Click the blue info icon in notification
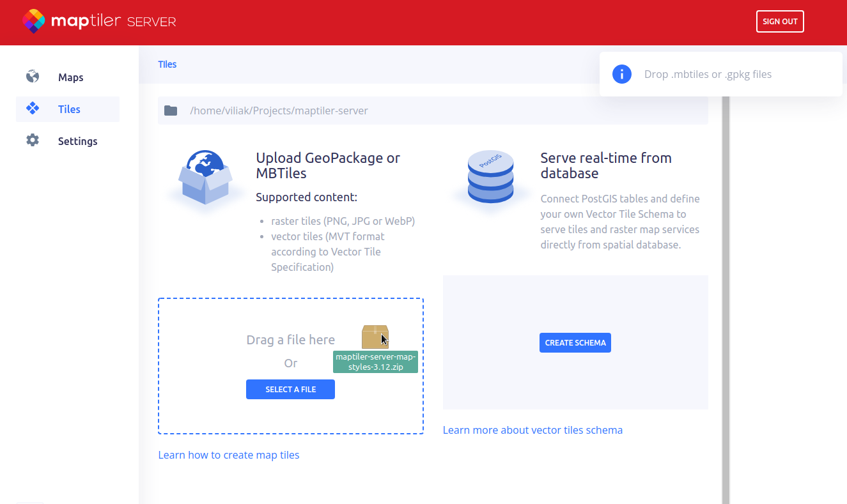Image resolution: width=847 pixels, height=504 pixels. coord(621,74)
